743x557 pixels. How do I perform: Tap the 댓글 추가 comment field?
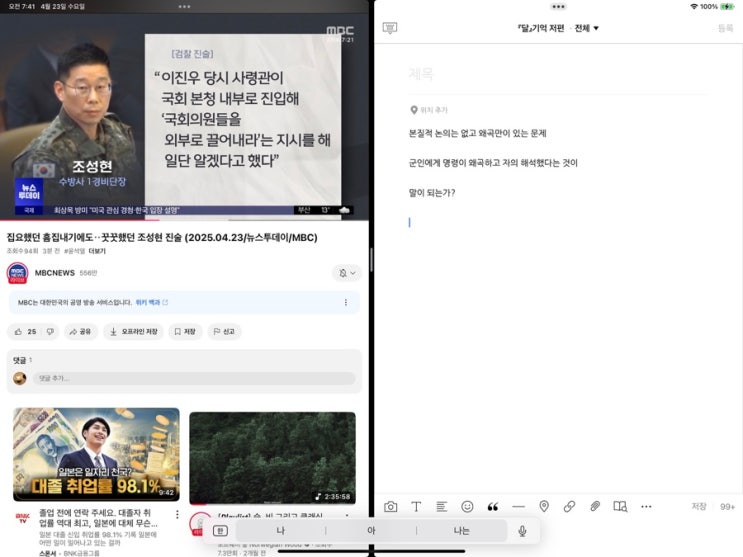194,378
